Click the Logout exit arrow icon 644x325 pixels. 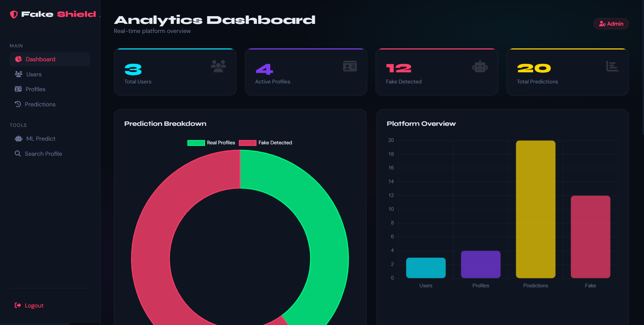[x=18, y=305]
